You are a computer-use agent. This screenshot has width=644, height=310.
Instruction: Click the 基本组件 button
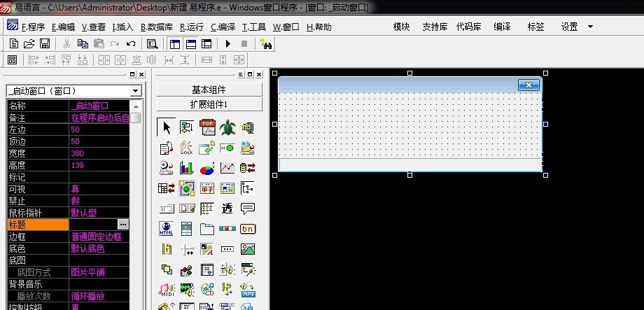tap(209, 90)
